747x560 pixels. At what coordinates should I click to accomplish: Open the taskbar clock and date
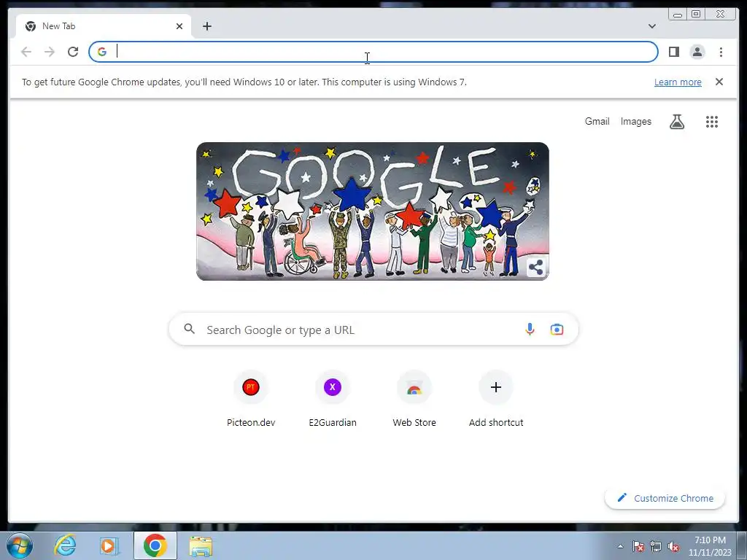pyautogui.click(x=710, y=546)
